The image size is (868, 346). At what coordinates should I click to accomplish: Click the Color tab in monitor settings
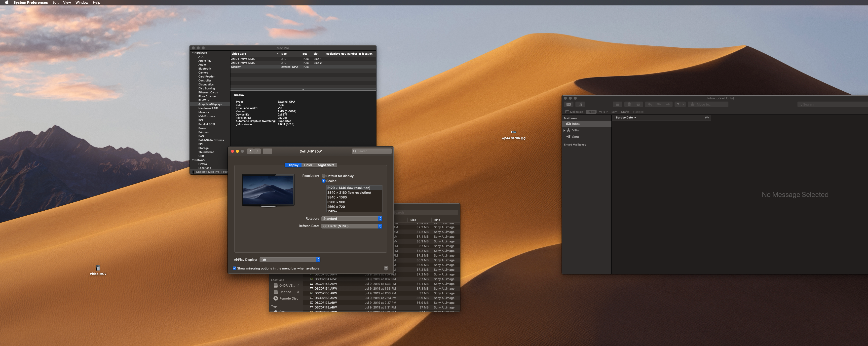308,165
